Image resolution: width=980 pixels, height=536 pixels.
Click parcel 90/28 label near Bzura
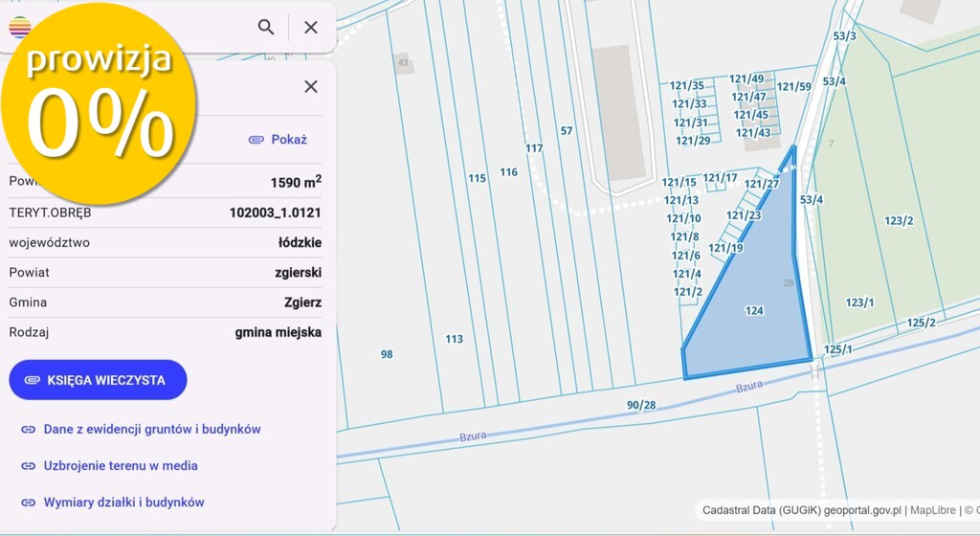coord(641,406)
